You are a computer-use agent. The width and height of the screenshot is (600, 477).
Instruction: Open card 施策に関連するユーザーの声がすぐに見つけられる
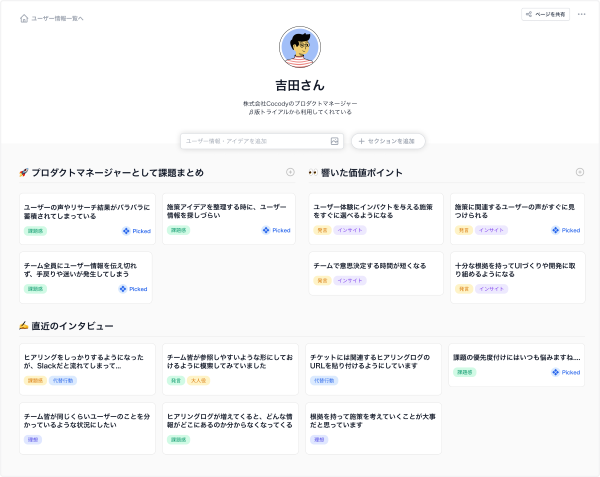tap(517, 219)
